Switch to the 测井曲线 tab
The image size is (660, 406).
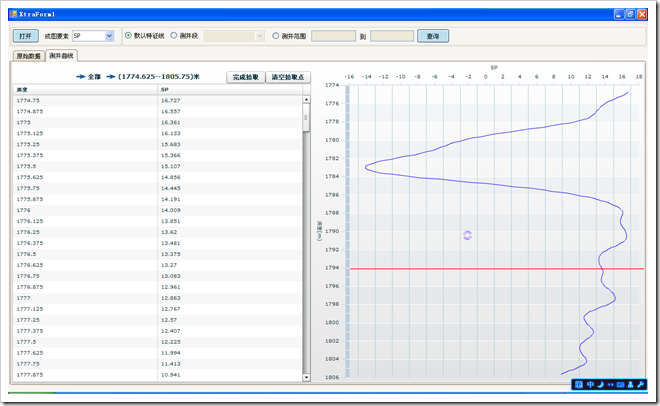[x=62, y=57]
